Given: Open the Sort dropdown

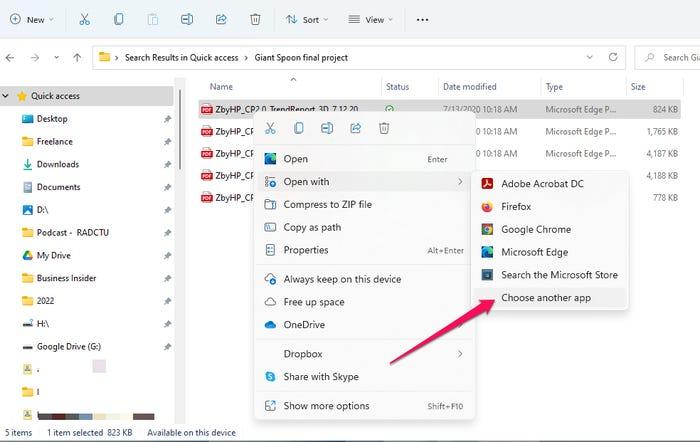Looking at the screenshot, I should click(307, 20).
